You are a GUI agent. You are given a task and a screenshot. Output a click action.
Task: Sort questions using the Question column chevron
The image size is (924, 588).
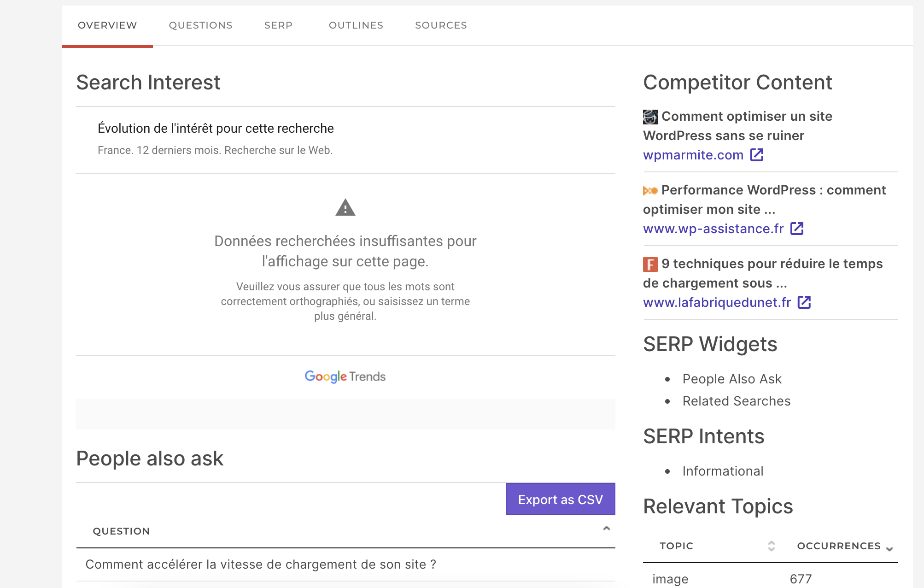[607, 529]
